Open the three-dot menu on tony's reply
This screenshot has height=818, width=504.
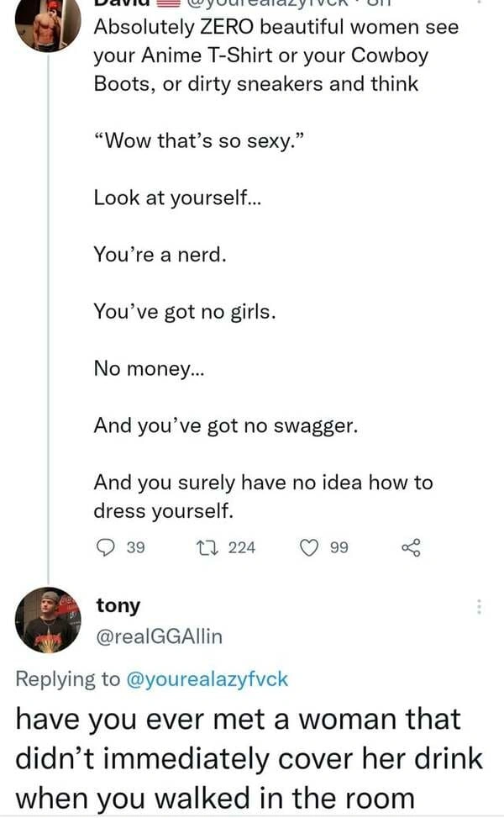pyautogui.click(x=480, y=605)
